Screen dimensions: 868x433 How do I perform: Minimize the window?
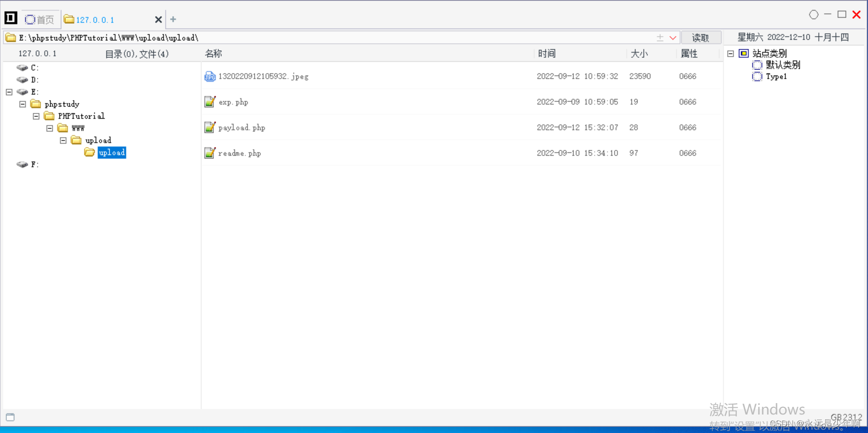click(x=828, y=15)
